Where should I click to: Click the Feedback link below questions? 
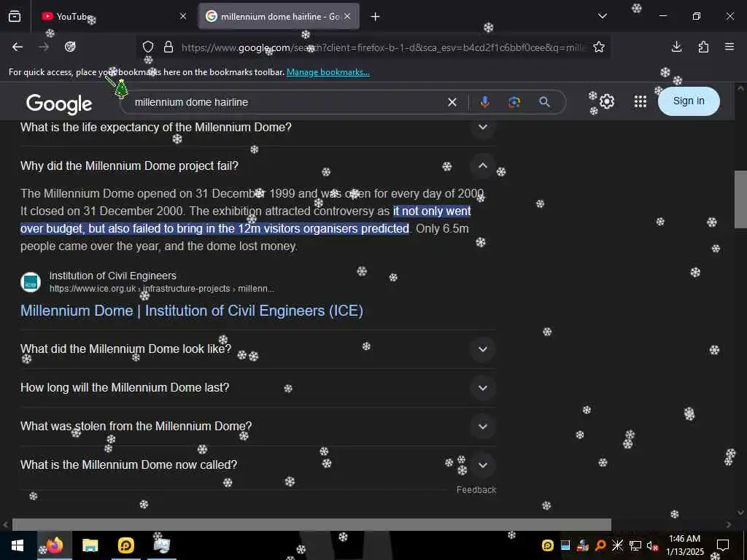476,490
